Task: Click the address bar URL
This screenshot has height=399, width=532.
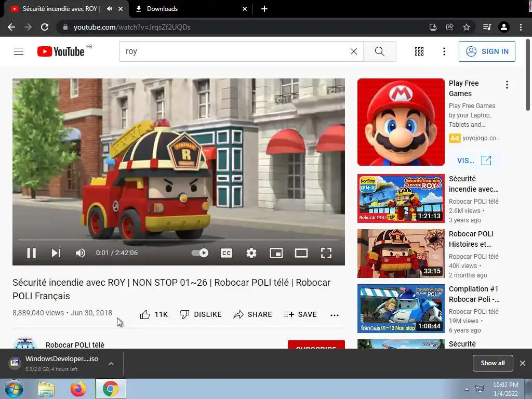Action: (132, 27)
